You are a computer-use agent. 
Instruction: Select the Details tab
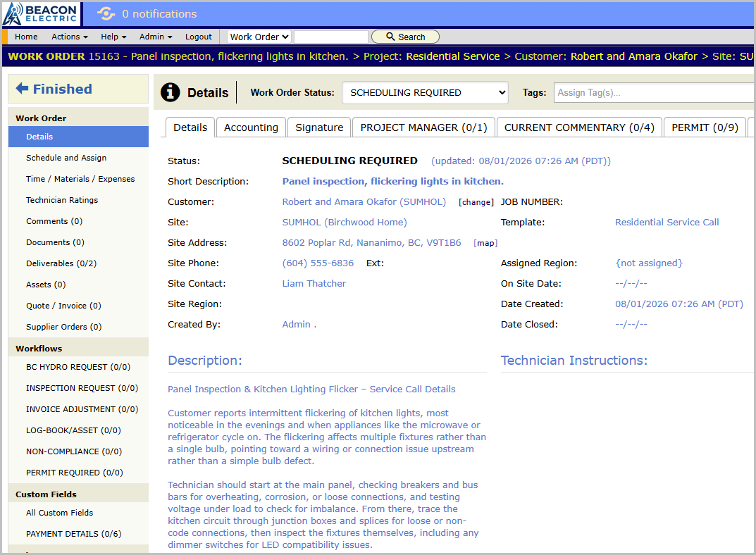190,127
